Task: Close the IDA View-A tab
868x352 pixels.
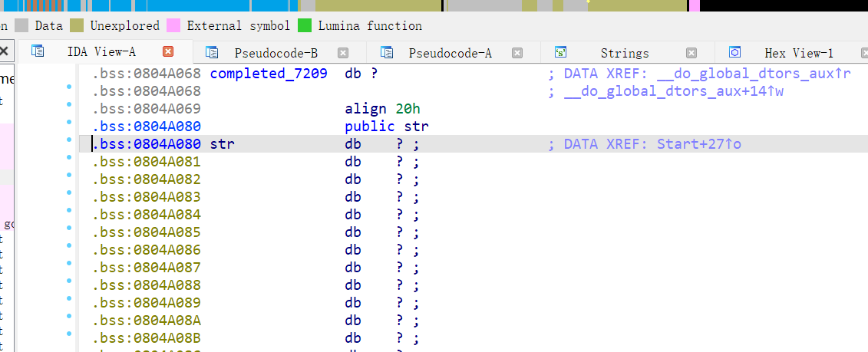Action: 168,51
